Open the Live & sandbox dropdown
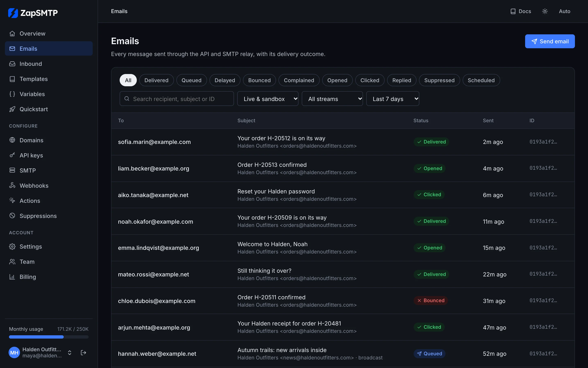Viewport: 588px width, 368px height. click(x=268, y=99)
